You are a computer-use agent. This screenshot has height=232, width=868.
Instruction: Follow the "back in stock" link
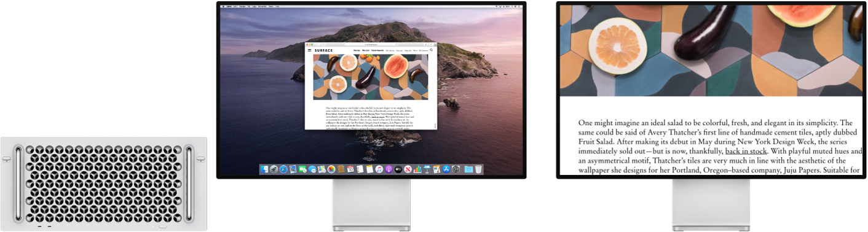[x=746, y=150]
